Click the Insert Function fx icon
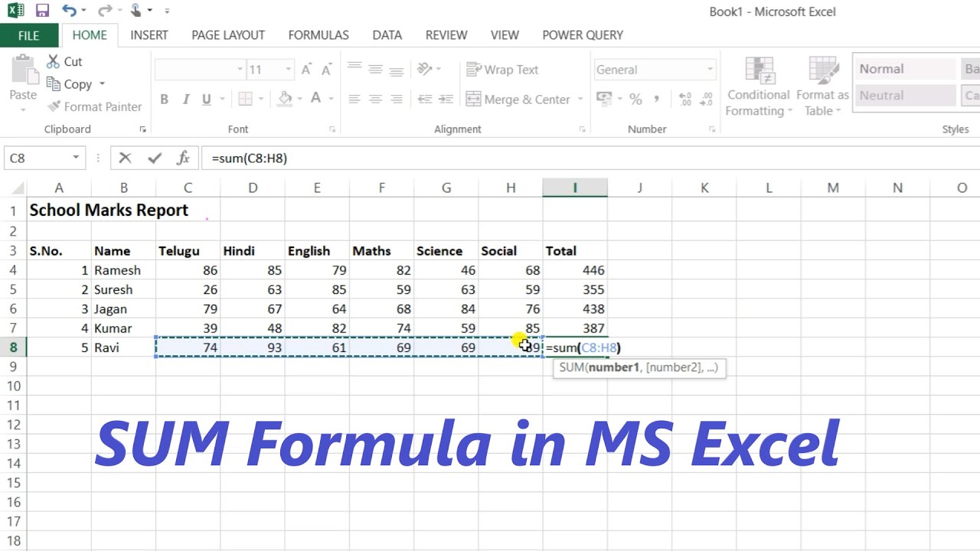Screen dimensions: 980x551 pos(183,158)
